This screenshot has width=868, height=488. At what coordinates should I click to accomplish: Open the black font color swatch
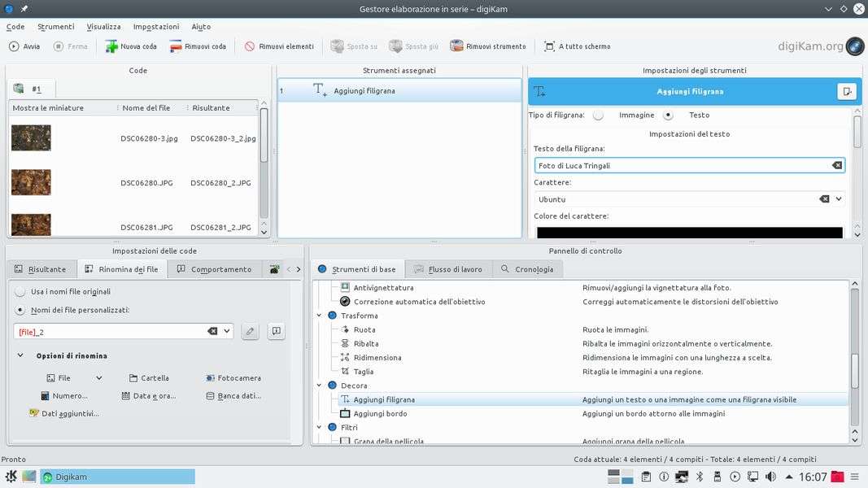point(689,233)
